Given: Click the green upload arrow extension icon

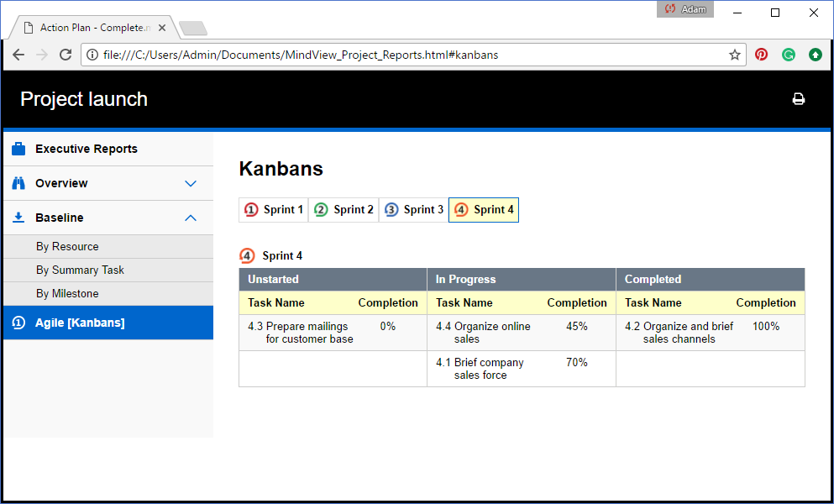Looking at the screenshot, I should tap(815, 55).
